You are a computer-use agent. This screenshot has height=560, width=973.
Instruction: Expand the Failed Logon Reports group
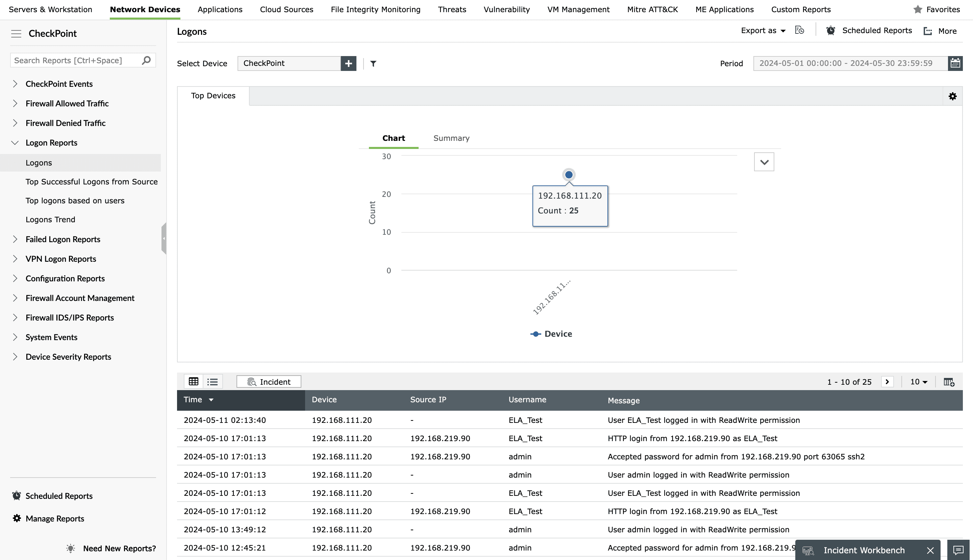pos(15,239)
